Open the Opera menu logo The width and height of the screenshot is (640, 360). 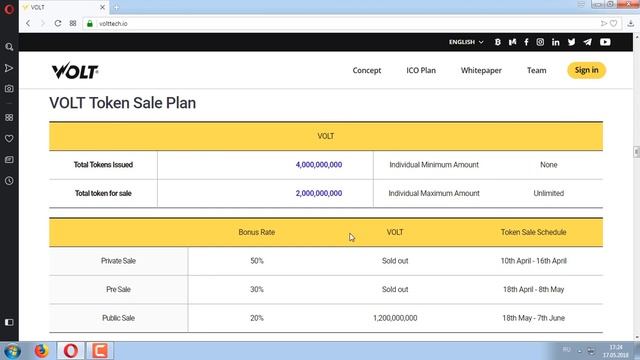(9, 9)
